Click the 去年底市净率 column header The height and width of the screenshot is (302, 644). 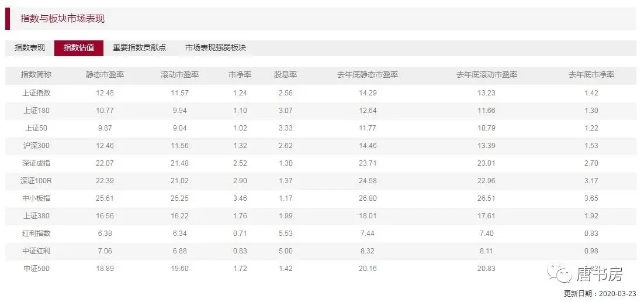tap(591, 75)
